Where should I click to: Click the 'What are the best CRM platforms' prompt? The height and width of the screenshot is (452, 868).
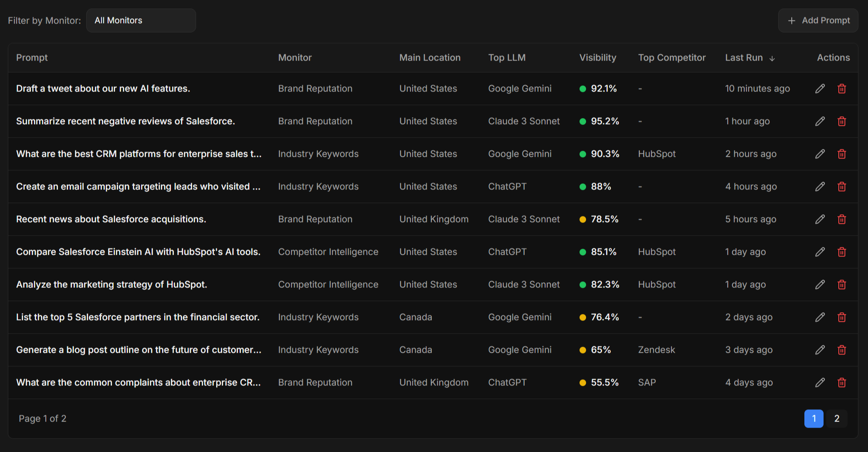pos(139,154)
